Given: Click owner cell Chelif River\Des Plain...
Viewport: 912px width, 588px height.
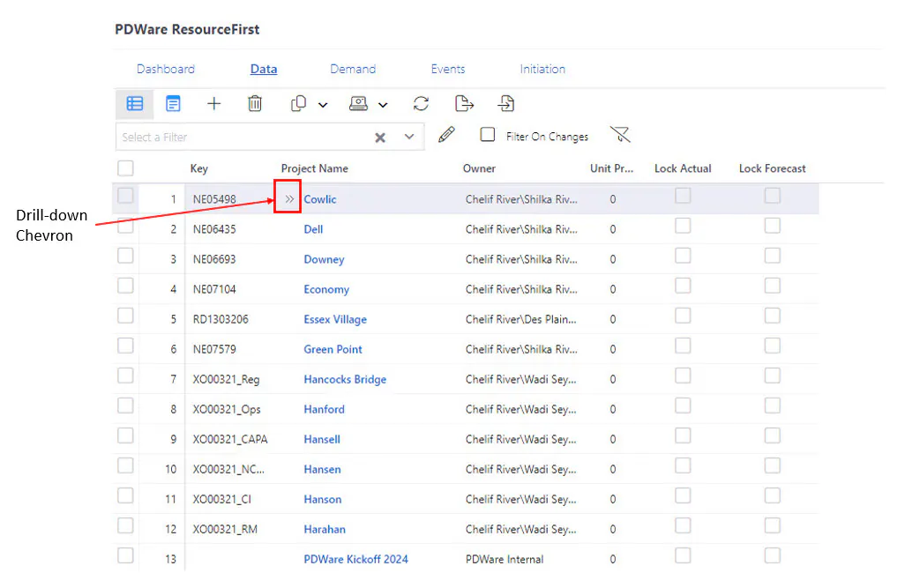Looking at the screenshot, I should pos(521,319).
